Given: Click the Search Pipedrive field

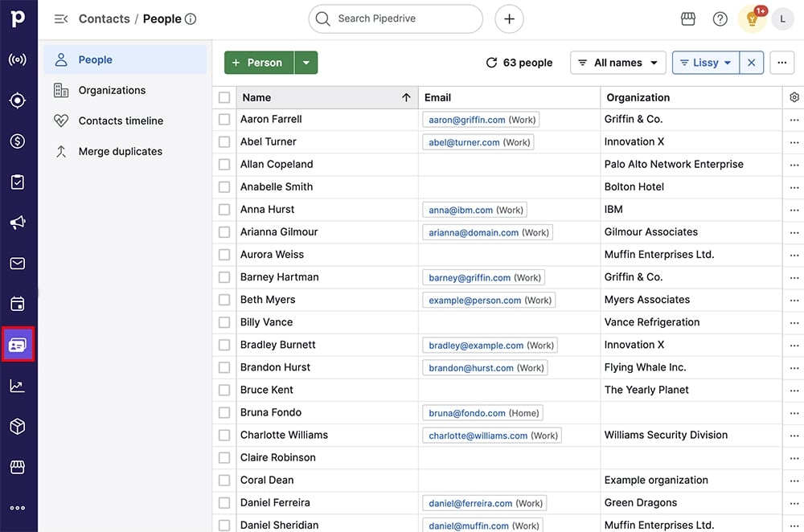Looking at the screenshot, I should pos(396,18).
